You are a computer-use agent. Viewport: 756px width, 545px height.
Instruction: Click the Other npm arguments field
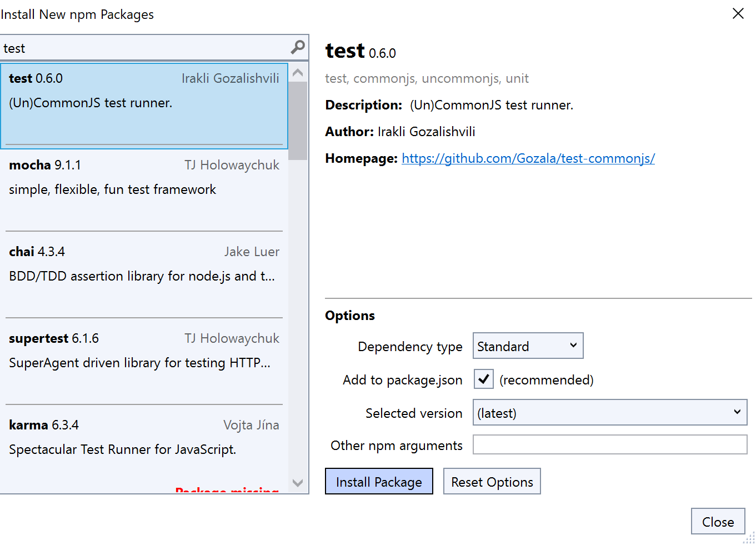pyautogui.click(x=609, y=445)
